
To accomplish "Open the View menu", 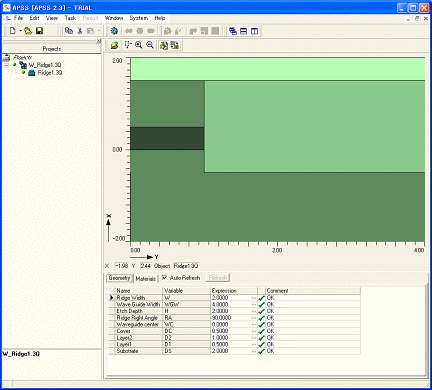I will pyautogui.click(x=52, y=18).
